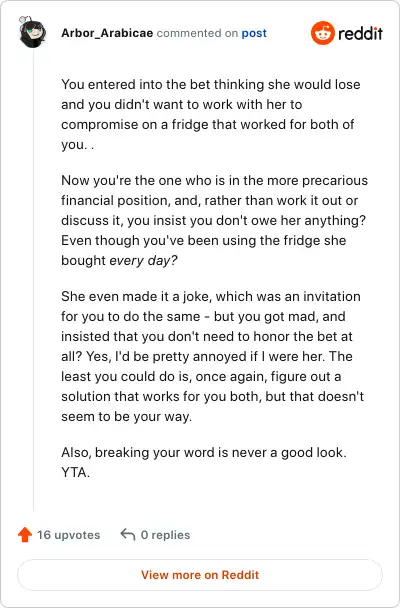Open the blue "post" link
Screen dimensions: 400x608
coord(254,33)
